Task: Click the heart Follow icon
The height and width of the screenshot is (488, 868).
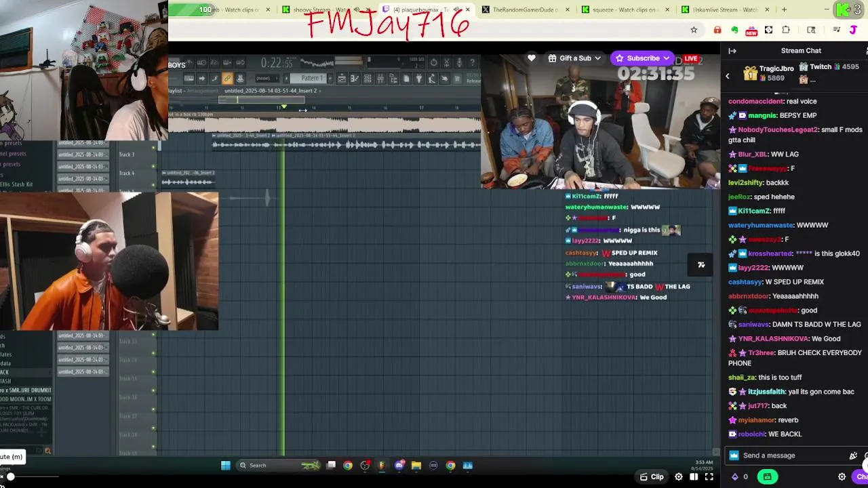Action: pos(532,58)
